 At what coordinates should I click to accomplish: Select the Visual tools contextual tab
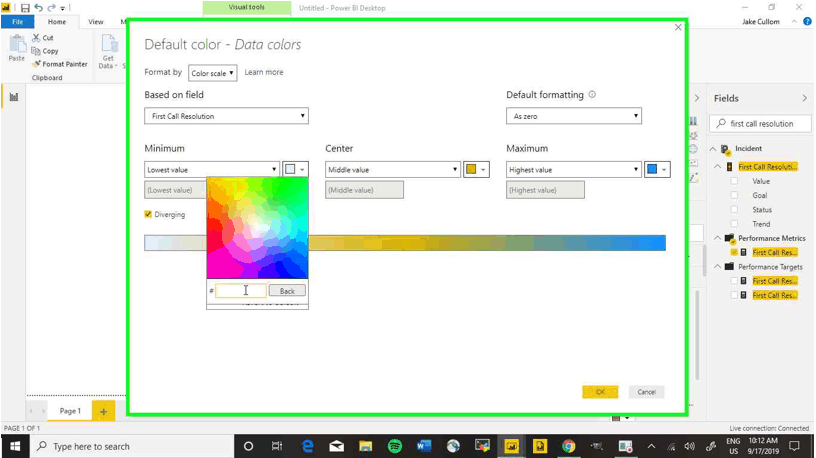[x=247, y=7]
